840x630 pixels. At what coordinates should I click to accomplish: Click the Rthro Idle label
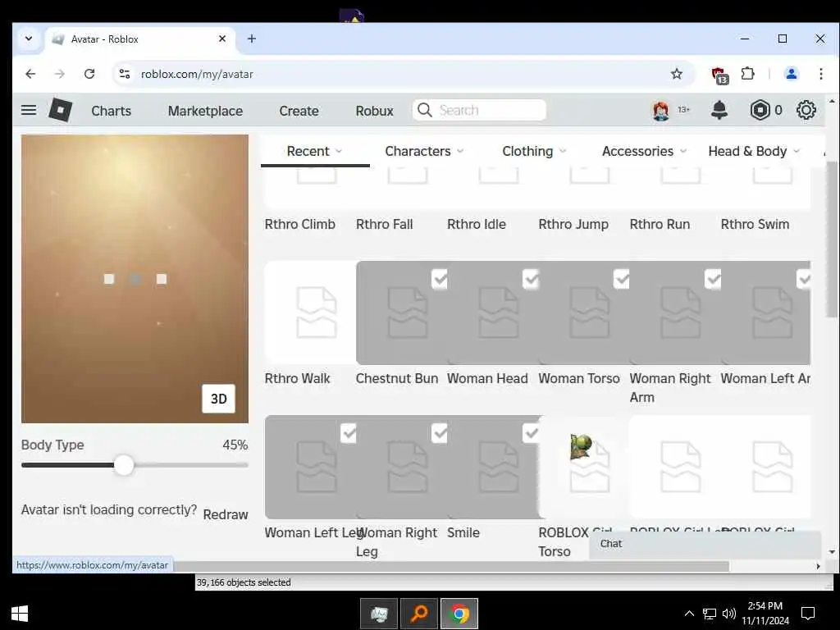point(477,225)
